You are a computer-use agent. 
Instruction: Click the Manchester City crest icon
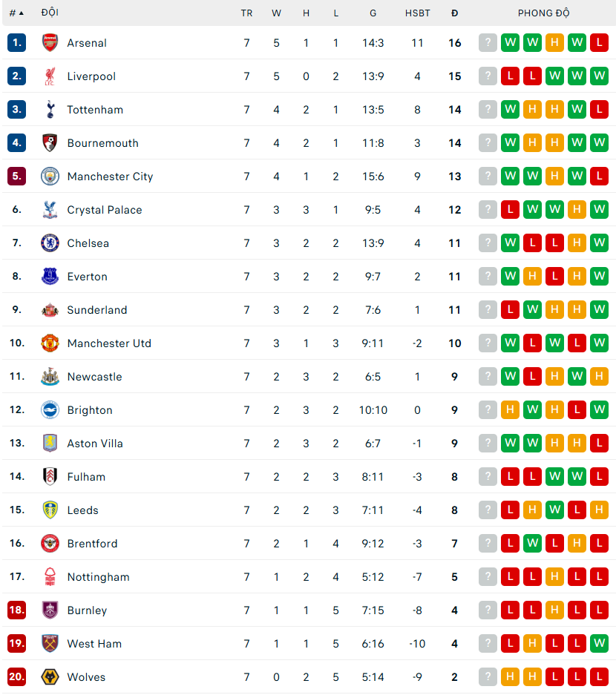click(50, 177)
